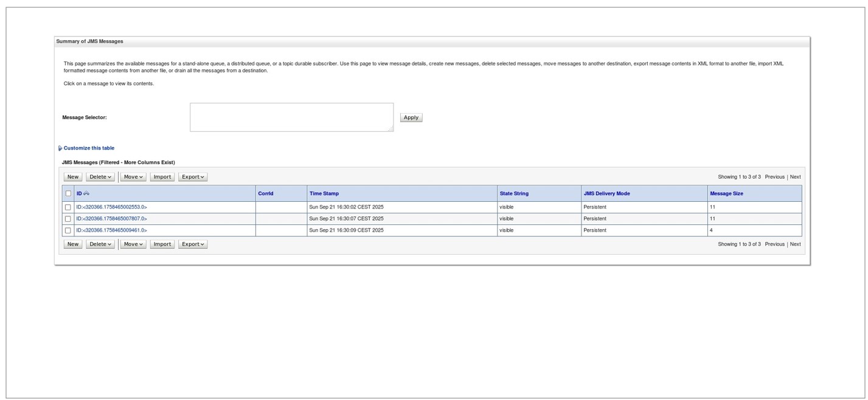Open the bottom Export dropdown
The height and width of the screenshot is (400, 868).
tap(193, 244)
